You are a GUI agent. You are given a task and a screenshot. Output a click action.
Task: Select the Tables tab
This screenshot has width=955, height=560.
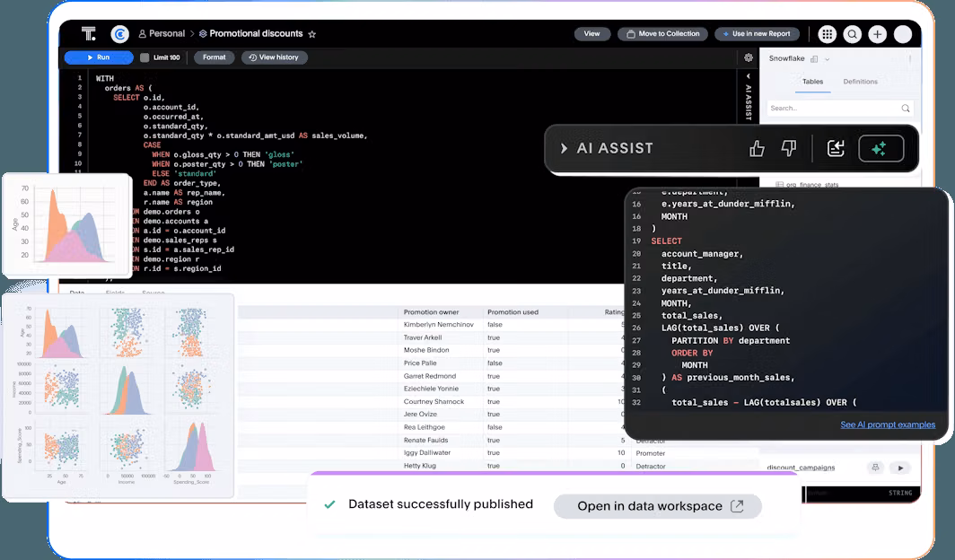tap(812, 82)
